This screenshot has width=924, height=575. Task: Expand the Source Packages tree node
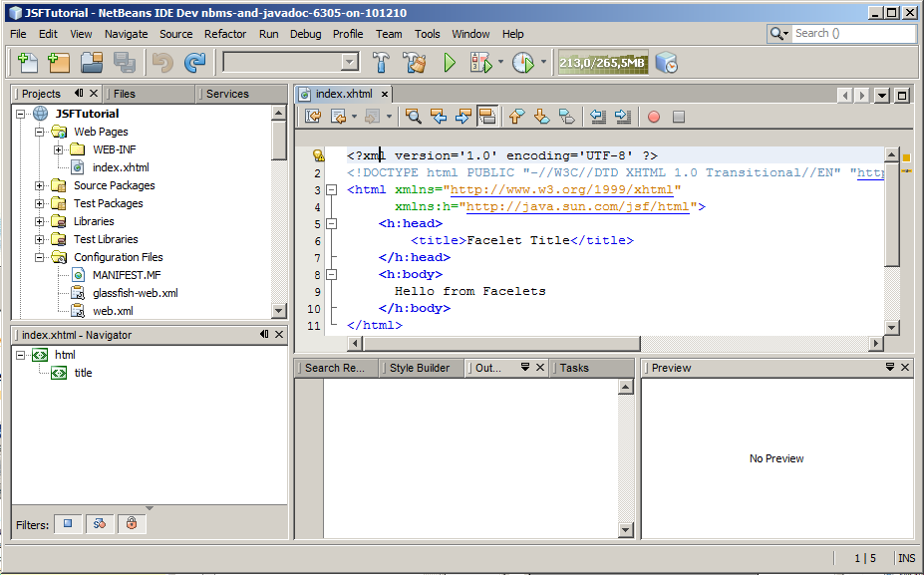pos(40,185)
